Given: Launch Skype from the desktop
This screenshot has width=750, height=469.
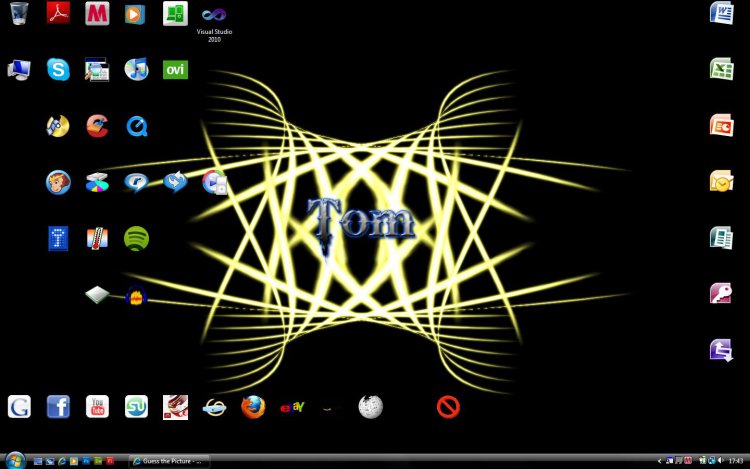Looking at the screenshot, I should point(59,69).
